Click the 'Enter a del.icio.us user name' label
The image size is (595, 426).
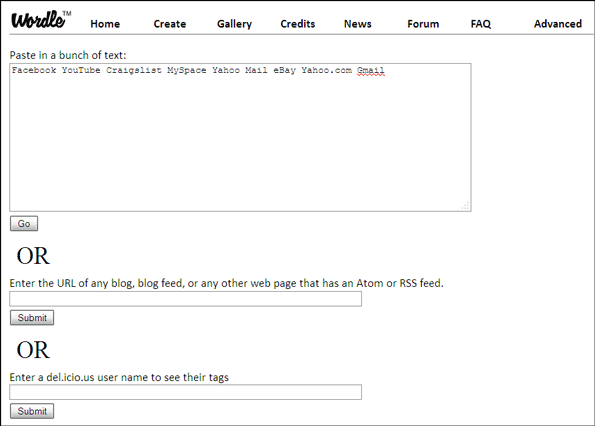119,377
